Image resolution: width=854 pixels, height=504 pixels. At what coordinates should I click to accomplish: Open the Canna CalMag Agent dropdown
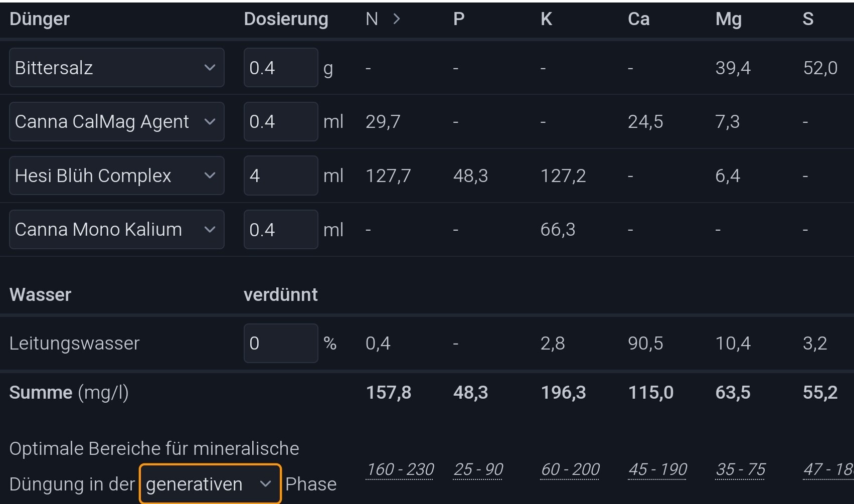pos(116,122)
